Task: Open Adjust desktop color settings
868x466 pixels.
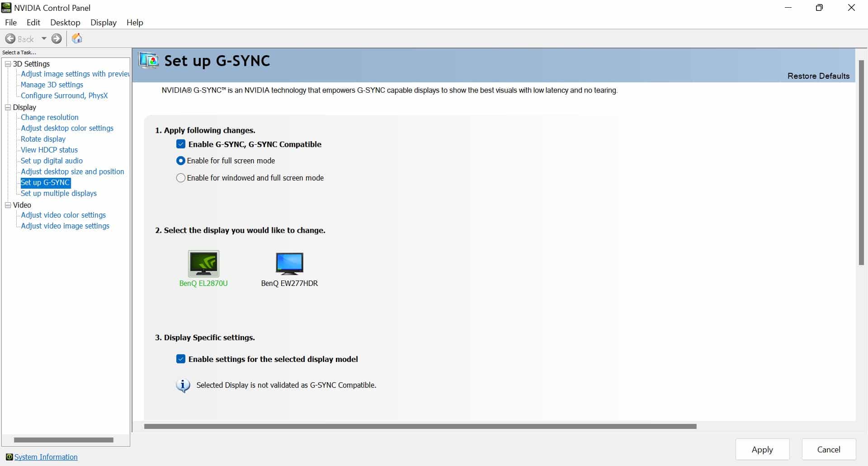Action: tap(67, 128)
